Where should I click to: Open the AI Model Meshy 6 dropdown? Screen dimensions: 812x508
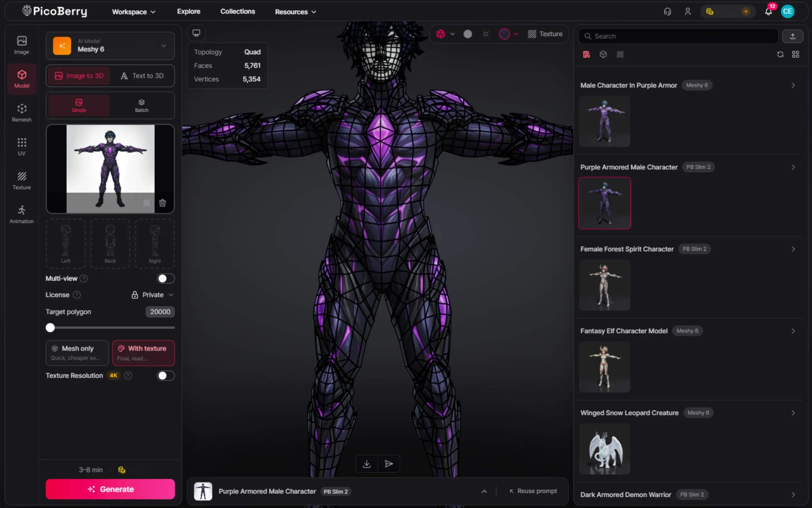tap(110, 46)
